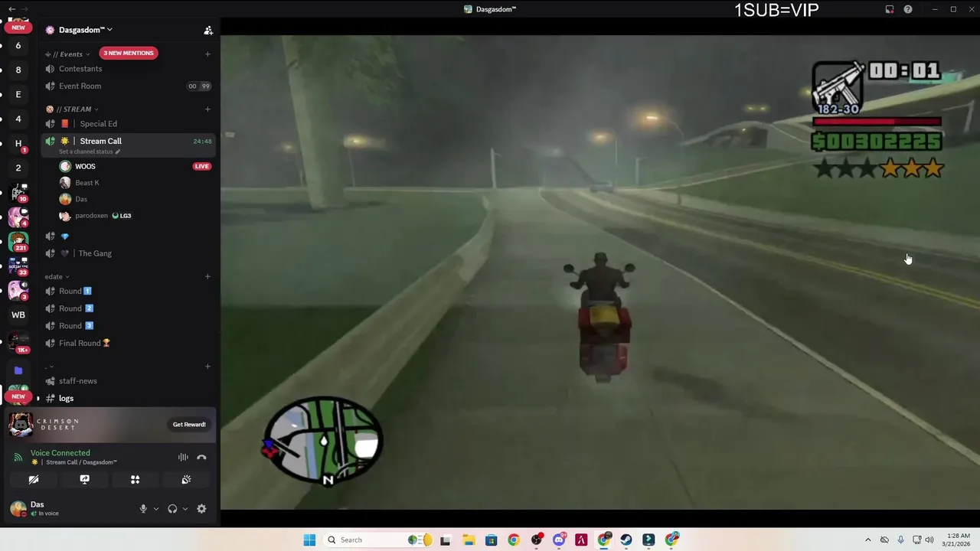Open the soundboard icon in voice panel
The image size is (980, 551).
[x=186, y=480]
